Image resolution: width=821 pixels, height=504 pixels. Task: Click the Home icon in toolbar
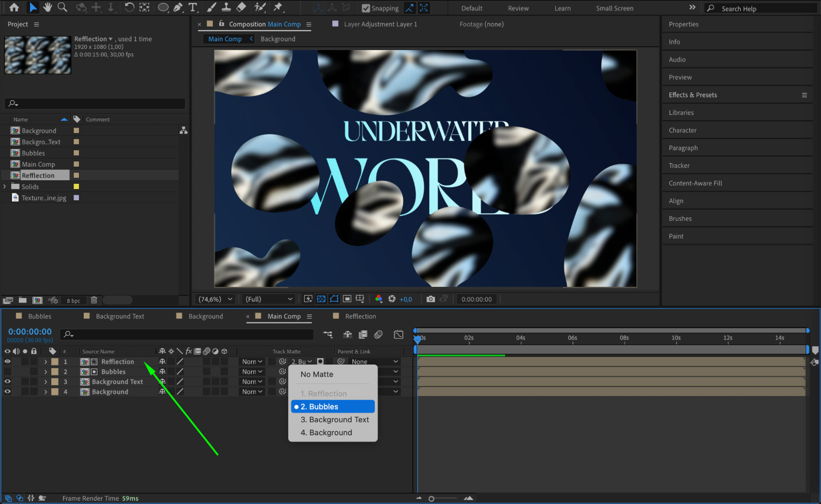point(14,7)
